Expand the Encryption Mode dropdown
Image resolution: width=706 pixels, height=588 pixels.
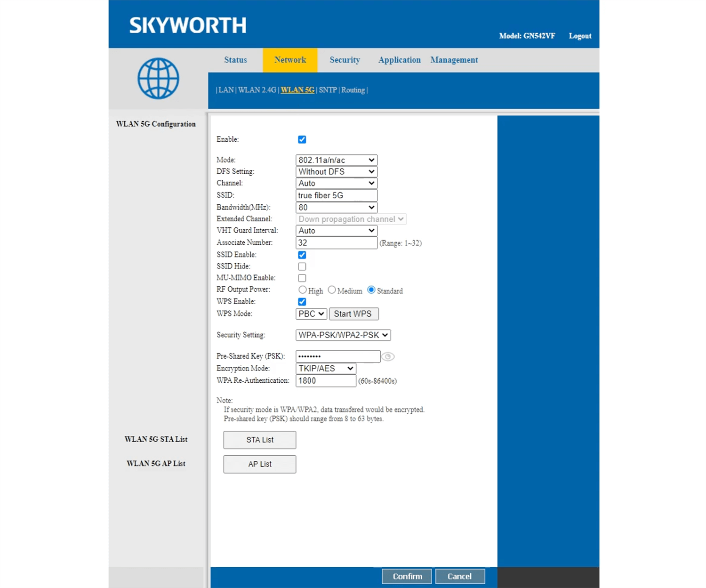[325, 369]
